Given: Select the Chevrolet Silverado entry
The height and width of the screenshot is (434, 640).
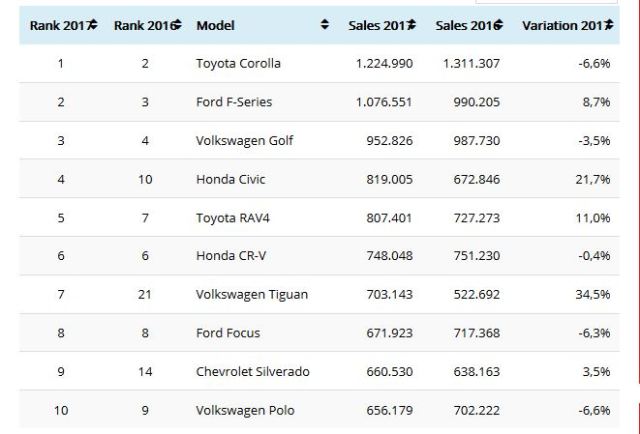Looking at the screenshot, I should coord(253,372).
